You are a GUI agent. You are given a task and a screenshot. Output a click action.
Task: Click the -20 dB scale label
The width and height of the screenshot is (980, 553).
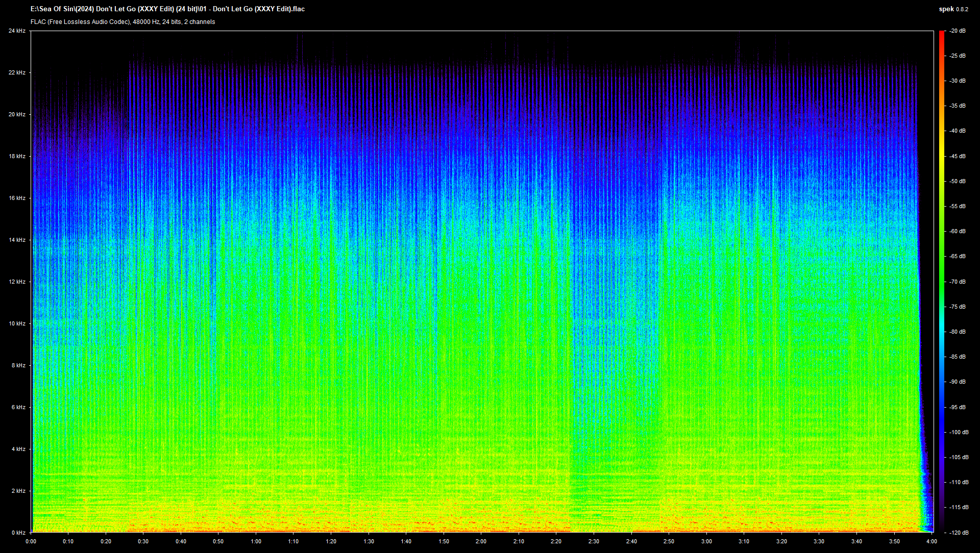point(958,31)
